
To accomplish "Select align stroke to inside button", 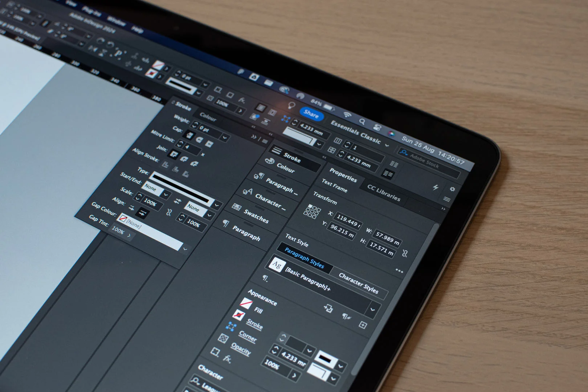I will (x=175, y=170).
